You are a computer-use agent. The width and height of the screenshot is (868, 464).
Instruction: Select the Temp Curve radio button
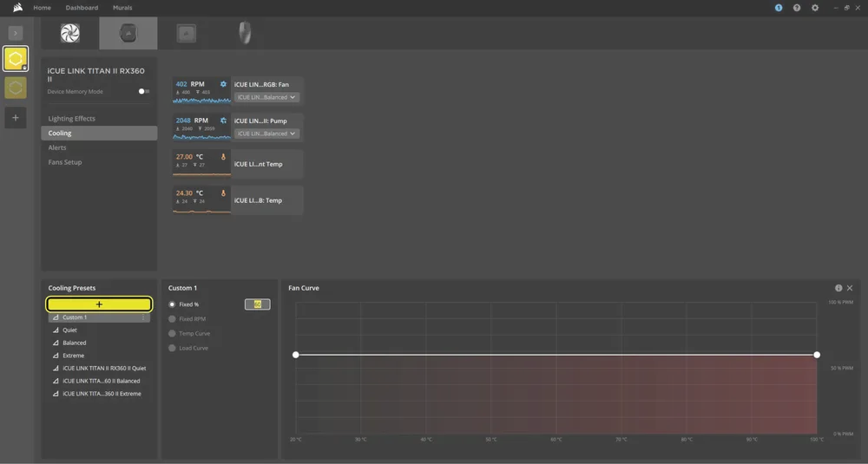(x=172, y=334)
